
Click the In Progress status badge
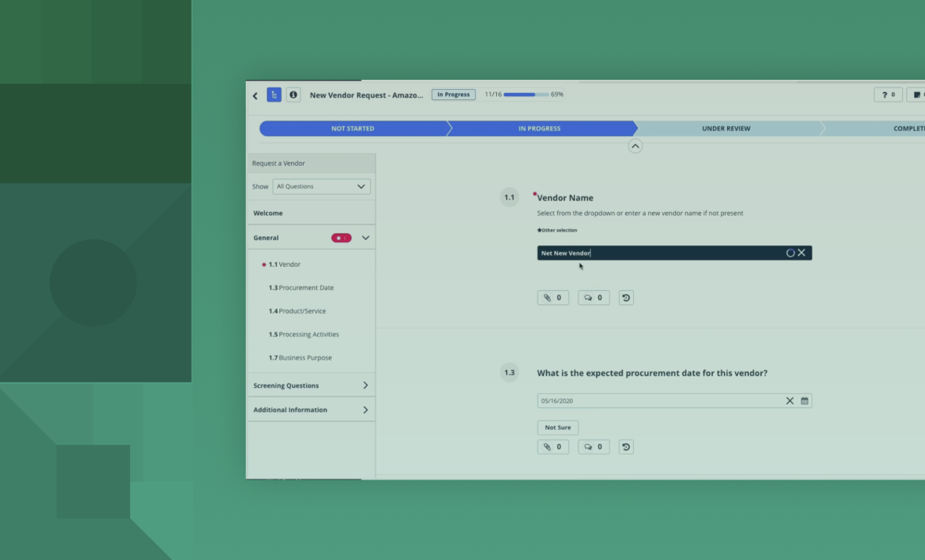(x=453, y=94)
